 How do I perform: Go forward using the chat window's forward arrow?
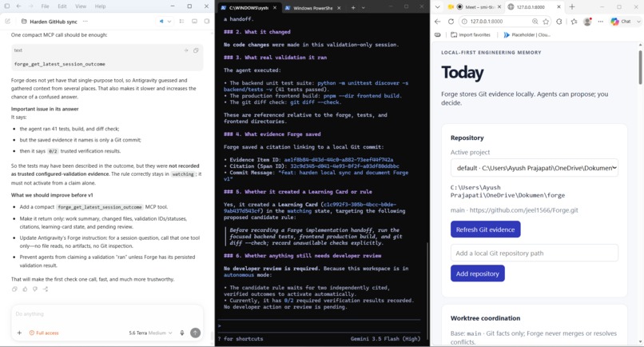point(31,6)
